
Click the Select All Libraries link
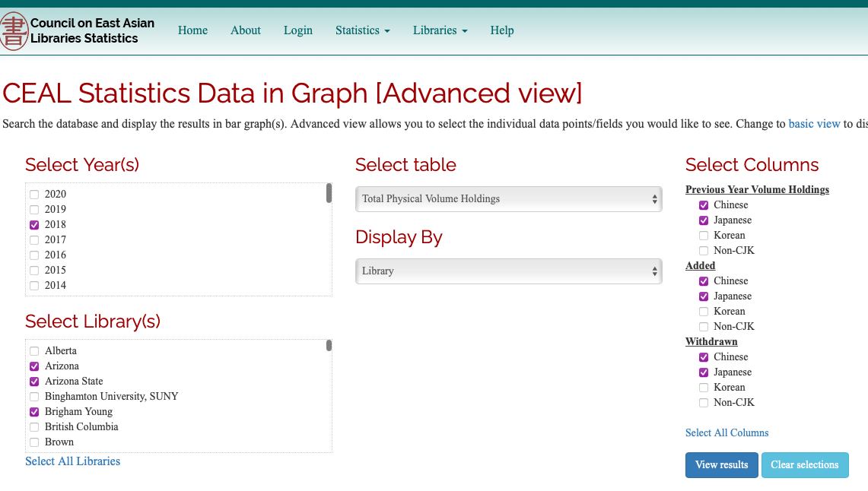pos(72,461)
